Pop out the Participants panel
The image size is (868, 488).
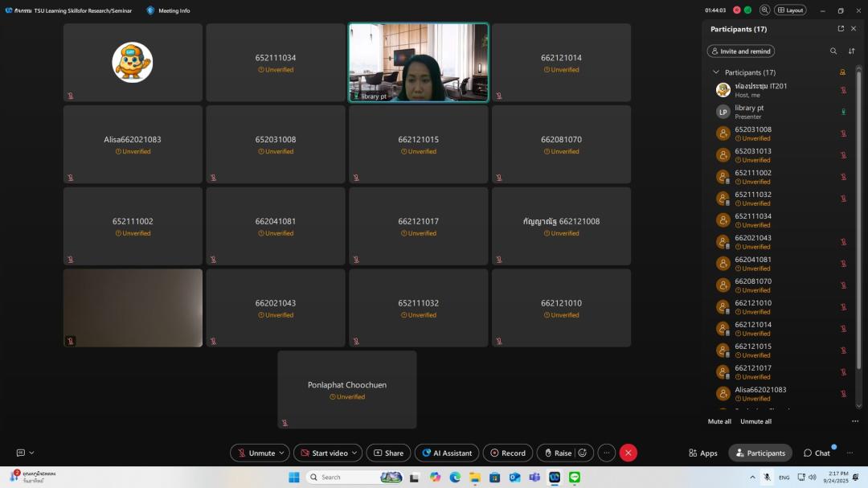(x=841, y=29)
